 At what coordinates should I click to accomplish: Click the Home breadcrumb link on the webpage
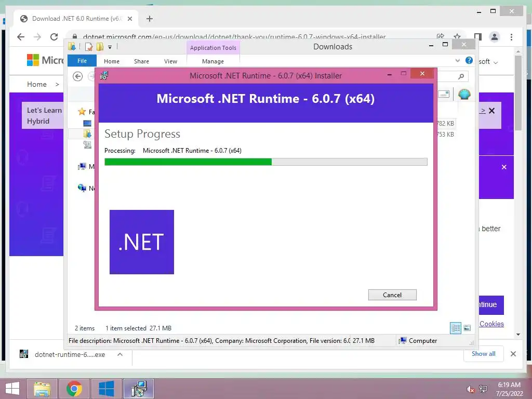pyautogui.click(x=37, y=84)
